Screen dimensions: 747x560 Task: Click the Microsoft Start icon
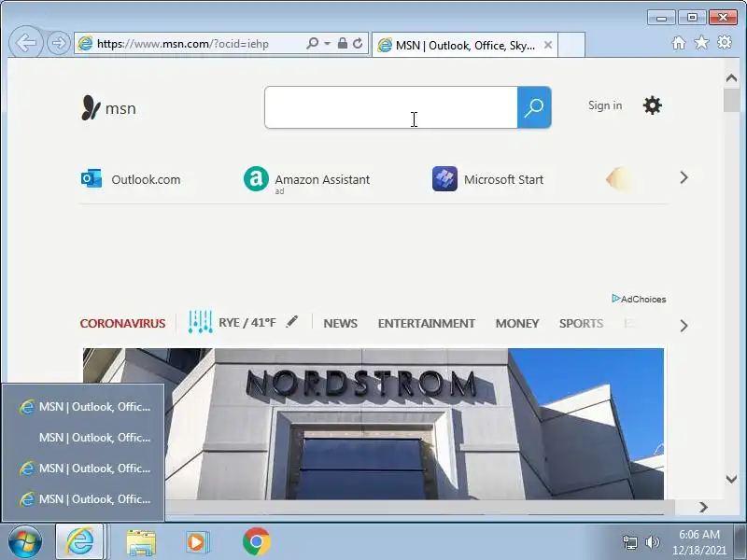click(x=445, y=179)
